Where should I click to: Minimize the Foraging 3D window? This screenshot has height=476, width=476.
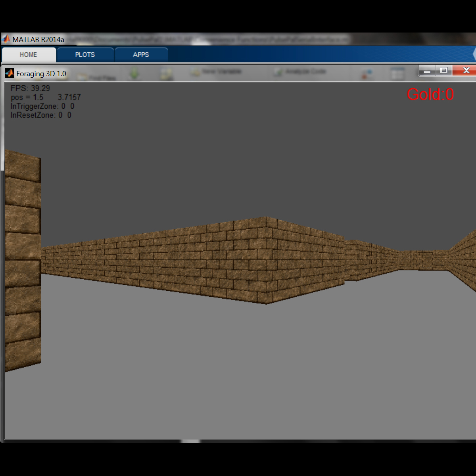pyautogui.click(x=427, y=71)
